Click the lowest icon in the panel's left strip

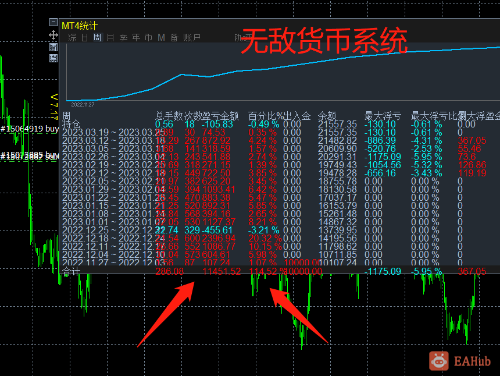click(x=53, y=58)
